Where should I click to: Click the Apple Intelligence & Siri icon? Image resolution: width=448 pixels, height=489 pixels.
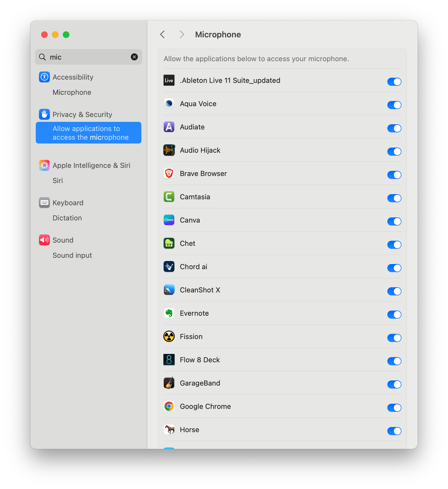point(44,165)
